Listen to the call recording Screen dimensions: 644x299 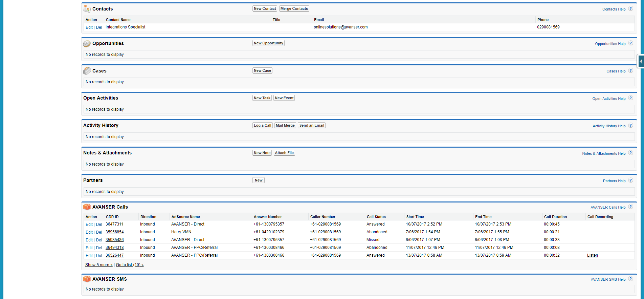click(x=593, y=255)
